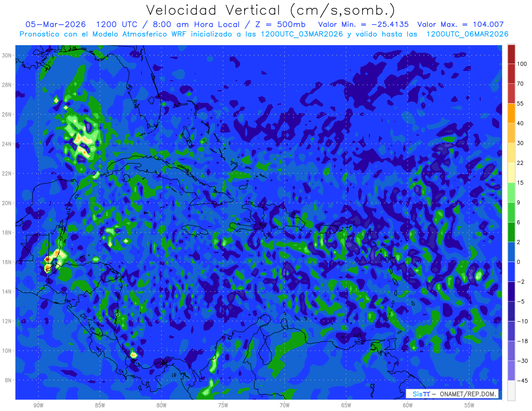Click the latitude label '18N'
The width and height of the screenshot is (532, 411).
(8, 232)
